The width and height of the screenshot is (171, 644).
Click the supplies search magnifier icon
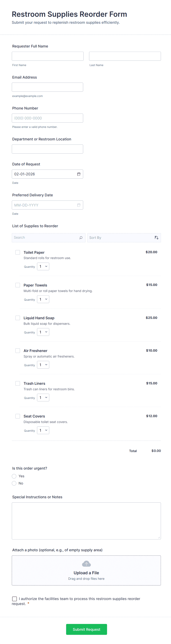pyautogui.click(x=81, y=238)
